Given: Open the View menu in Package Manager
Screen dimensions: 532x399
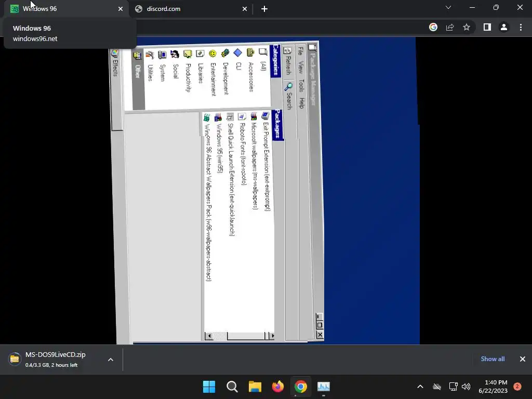Looking at the screenshot, I should click(301, 67).
